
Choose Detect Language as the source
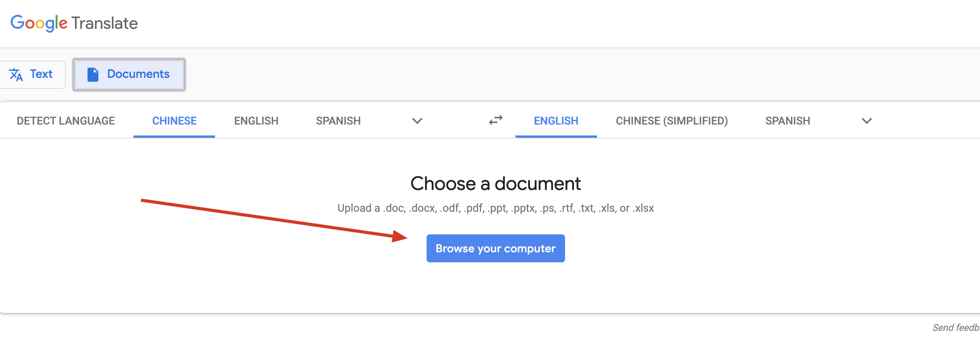point(66,121)
